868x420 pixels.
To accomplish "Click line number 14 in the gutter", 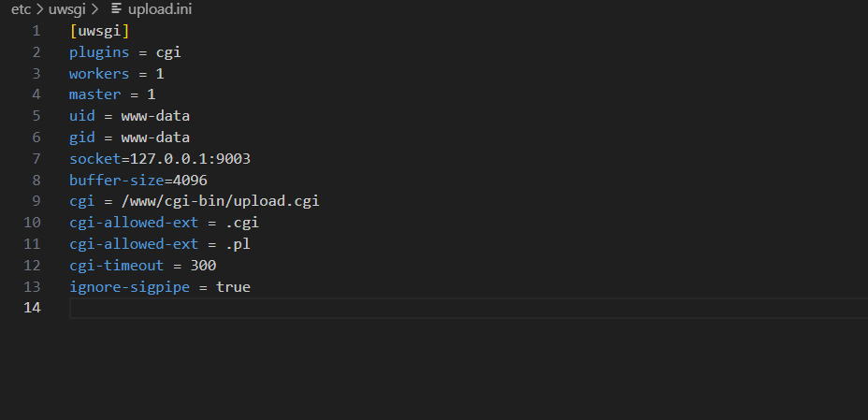I will click(32, 309).
